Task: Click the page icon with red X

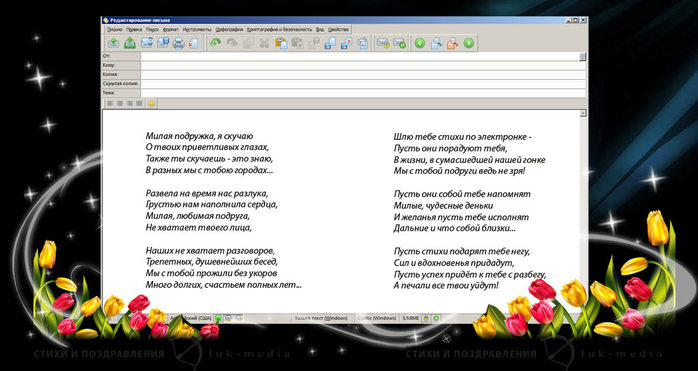Action: click(193, 43)
